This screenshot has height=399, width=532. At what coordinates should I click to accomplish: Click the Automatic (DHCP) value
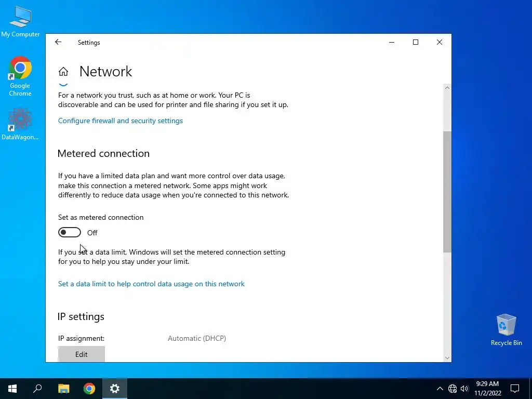click(x=197, y=338)
